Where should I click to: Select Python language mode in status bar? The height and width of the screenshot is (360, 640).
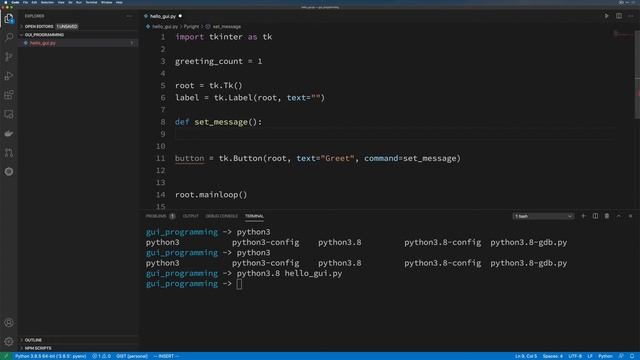[x=605, y=356]
